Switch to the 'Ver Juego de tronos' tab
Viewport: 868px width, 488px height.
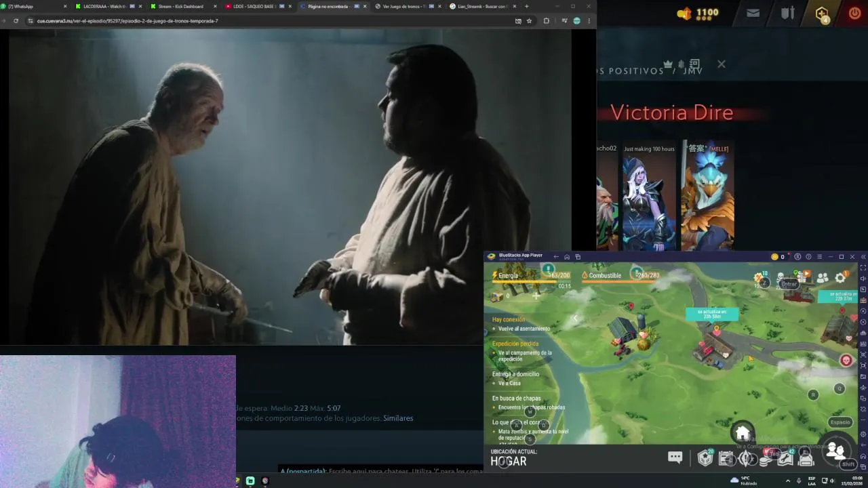tap(407, 6)
